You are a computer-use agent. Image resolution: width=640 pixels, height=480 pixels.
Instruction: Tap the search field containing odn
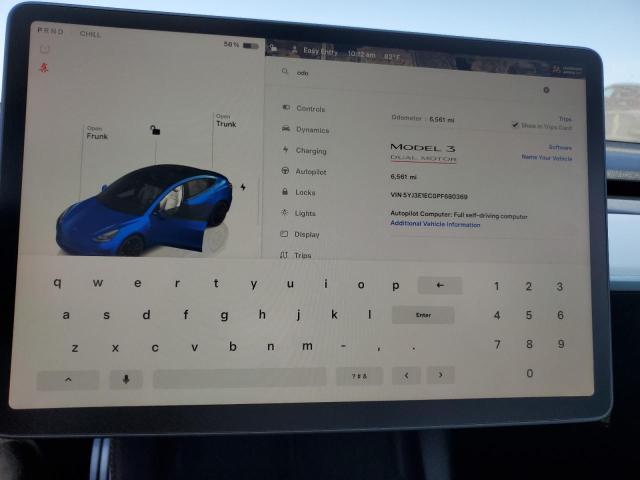point(400,73)
